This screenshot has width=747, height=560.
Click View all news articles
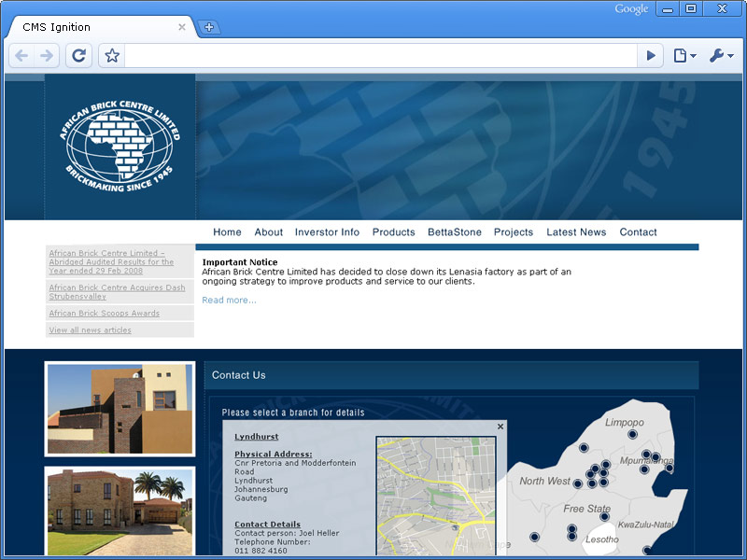pyautogui.click(x=90, y=330)
